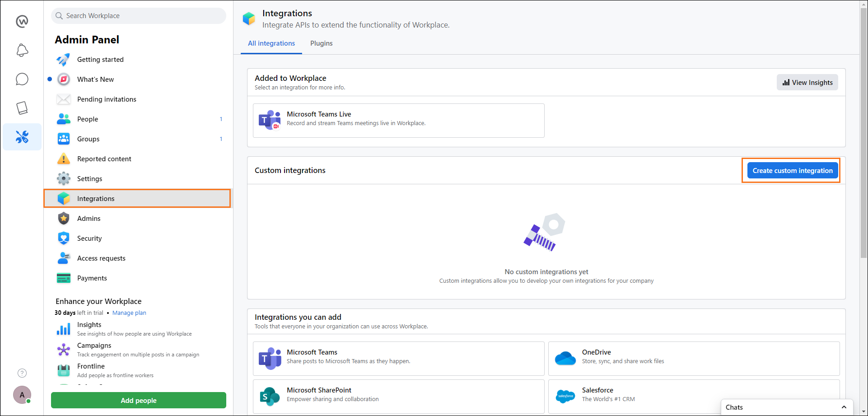Screen dimensions: 868x416
Task: Switch to the All integrations tab
Action: (271, 43)
